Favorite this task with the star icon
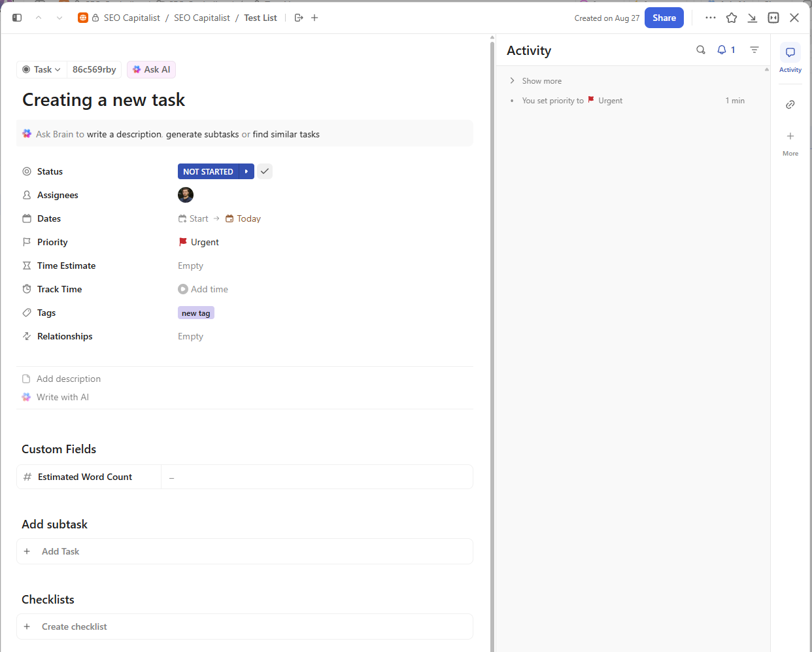Image resolution: width=812 pixels, height=652 pixels. coord(731,18)
